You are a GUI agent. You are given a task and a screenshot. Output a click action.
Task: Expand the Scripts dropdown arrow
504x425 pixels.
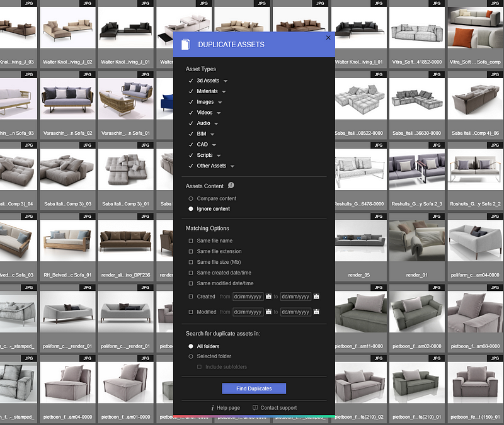pyautogui.click(x=219, y=156)
